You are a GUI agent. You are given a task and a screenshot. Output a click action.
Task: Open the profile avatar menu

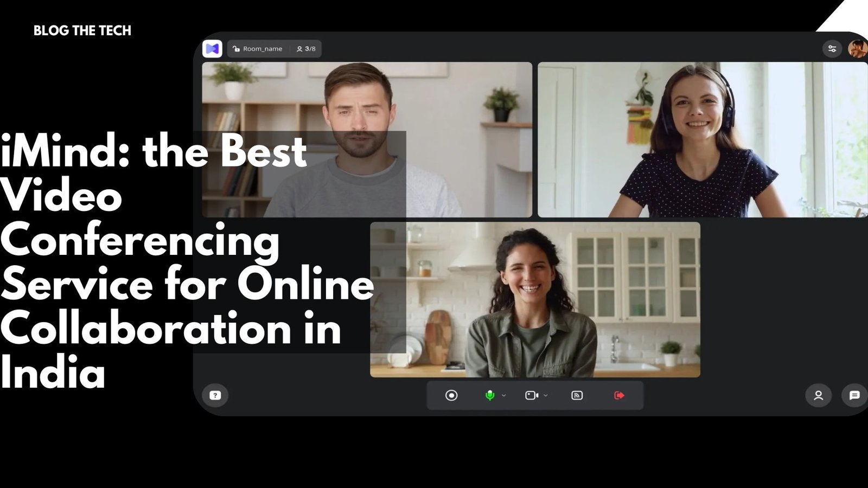tap(859, 49)
